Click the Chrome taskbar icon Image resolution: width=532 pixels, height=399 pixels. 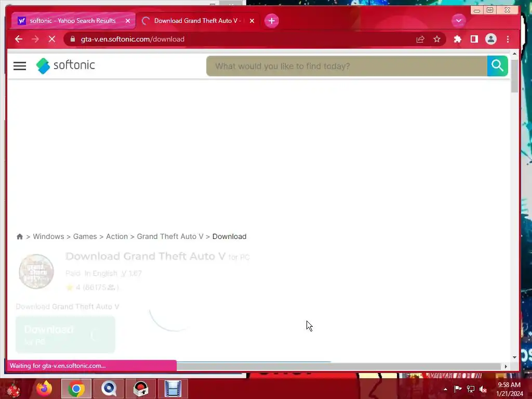tap(76, 389)
